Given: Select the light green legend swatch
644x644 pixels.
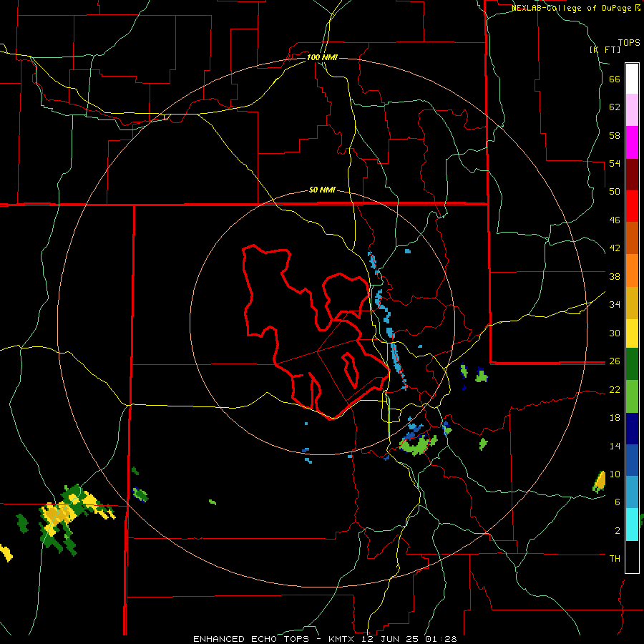Looking at the screenshot, I should tap(632, 396).
